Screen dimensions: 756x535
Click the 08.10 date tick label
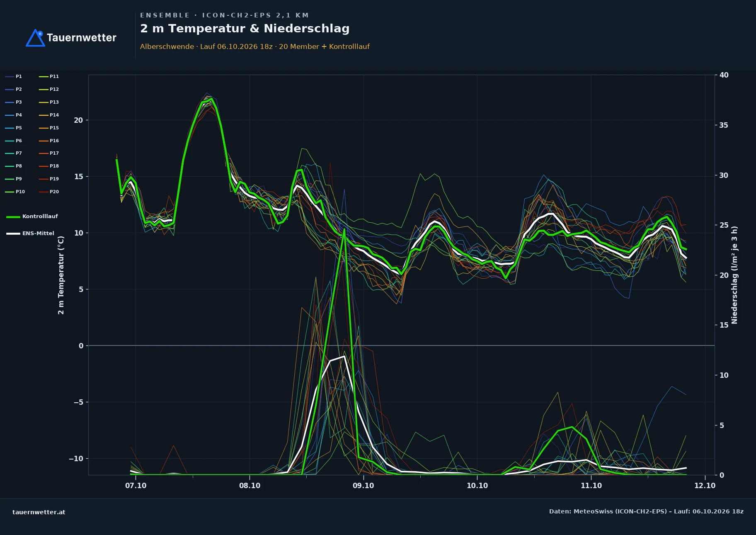click(250, 486)
